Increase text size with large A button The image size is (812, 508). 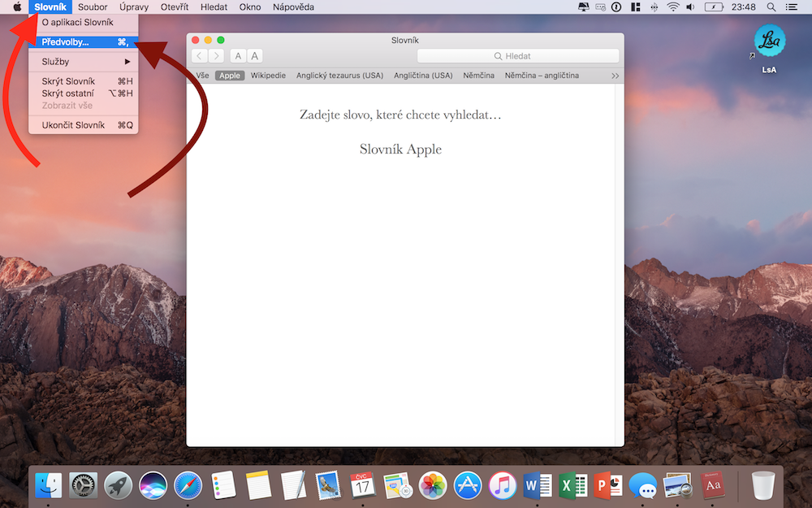pos(255,56)
